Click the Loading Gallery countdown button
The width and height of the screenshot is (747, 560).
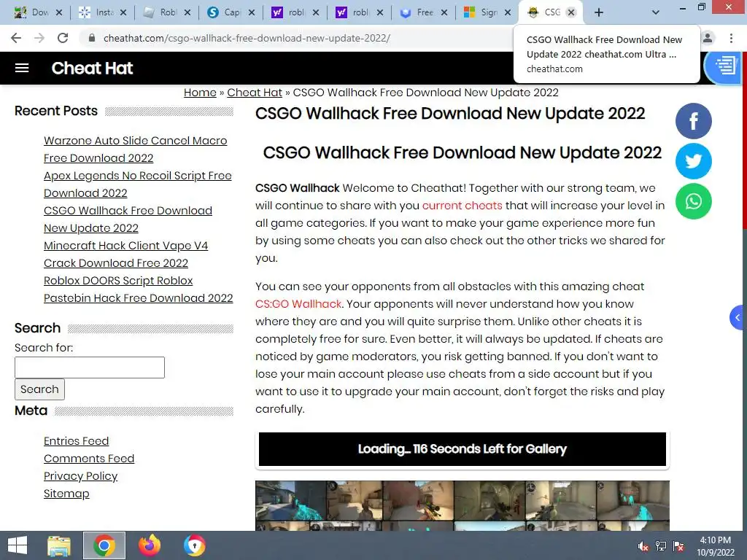462,449
